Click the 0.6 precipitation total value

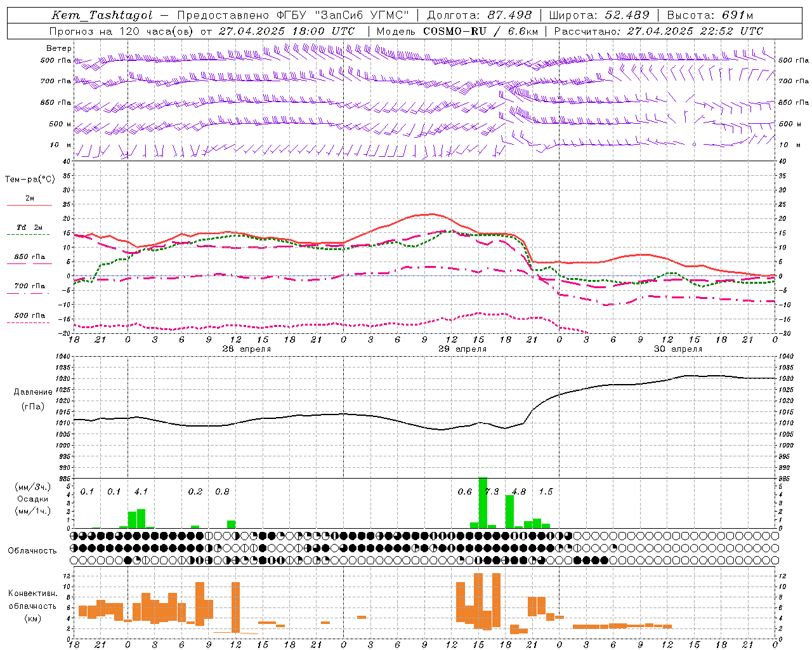pyautogui.click(x=465, y=491)
